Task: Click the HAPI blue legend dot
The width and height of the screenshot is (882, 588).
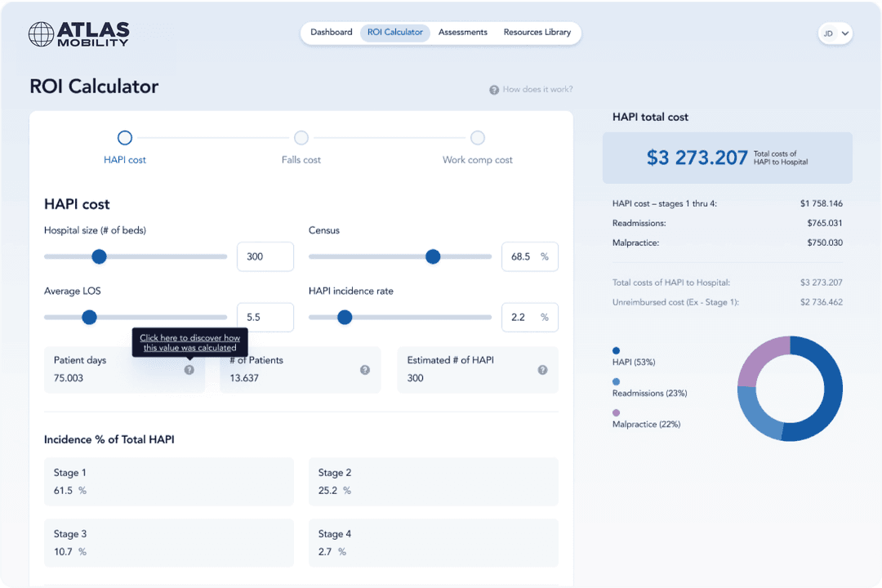Action: click(x=616, y=350)
